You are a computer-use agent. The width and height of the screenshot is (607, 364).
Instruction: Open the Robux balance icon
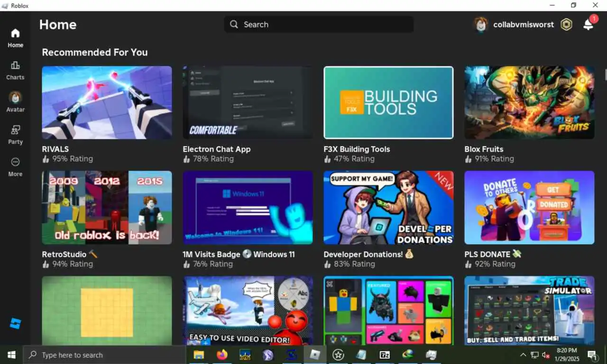(566, 25)
